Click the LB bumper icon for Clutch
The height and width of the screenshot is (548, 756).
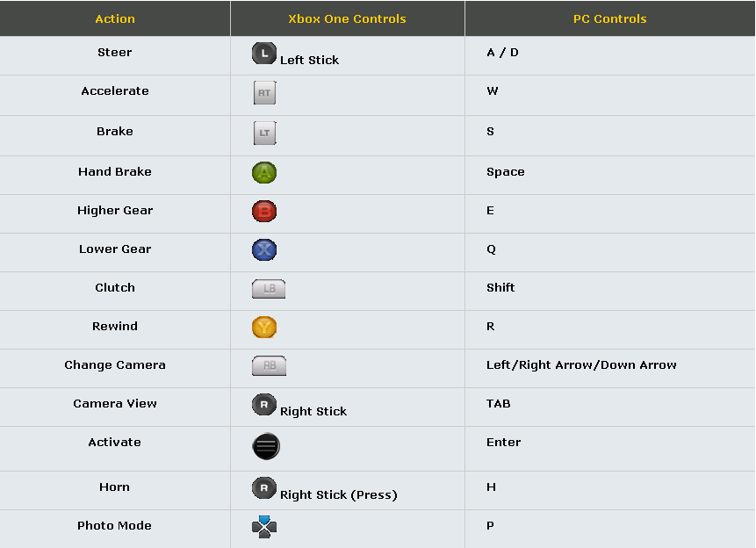[x=269, y=289]
